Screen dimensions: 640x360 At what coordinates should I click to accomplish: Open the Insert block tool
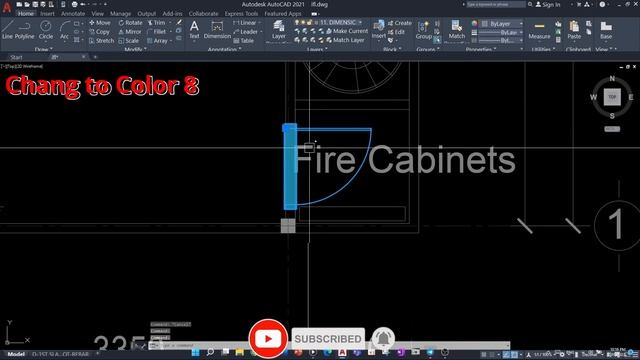point(379,30)
